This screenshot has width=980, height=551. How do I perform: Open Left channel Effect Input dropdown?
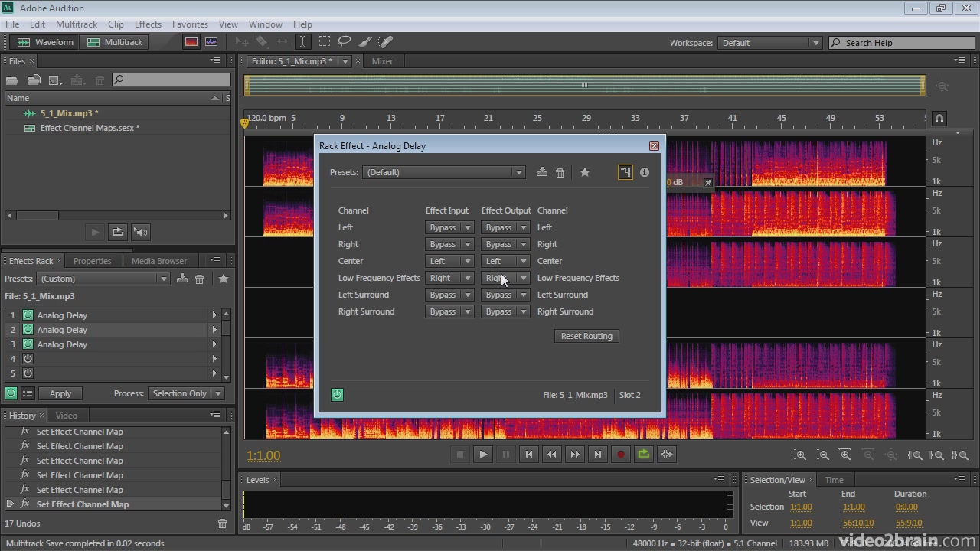(449, 227)
